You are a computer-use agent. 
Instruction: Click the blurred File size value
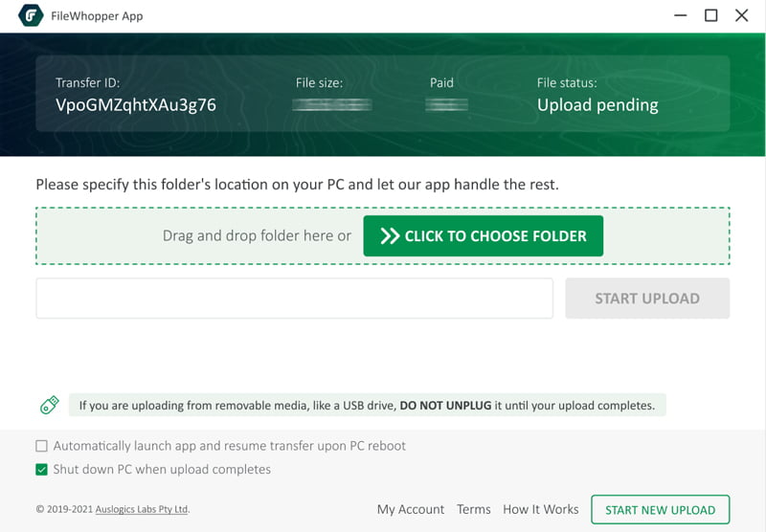[x=332, y=104]
